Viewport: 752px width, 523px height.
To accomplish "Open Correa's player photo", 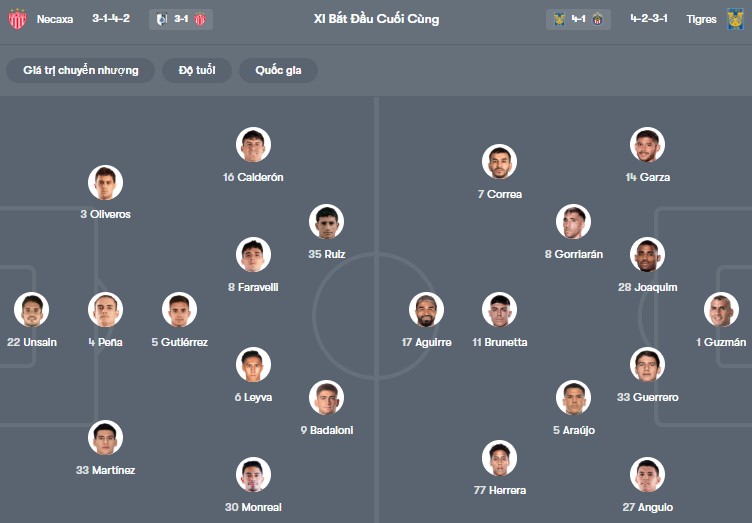I will click(x=499, y=162).
